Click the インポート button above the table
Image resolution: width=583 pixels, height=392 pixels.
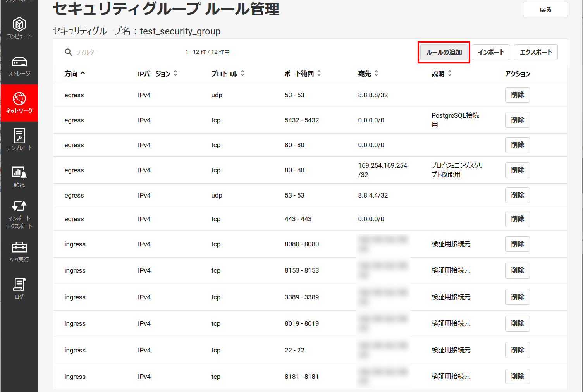[491, 52]
